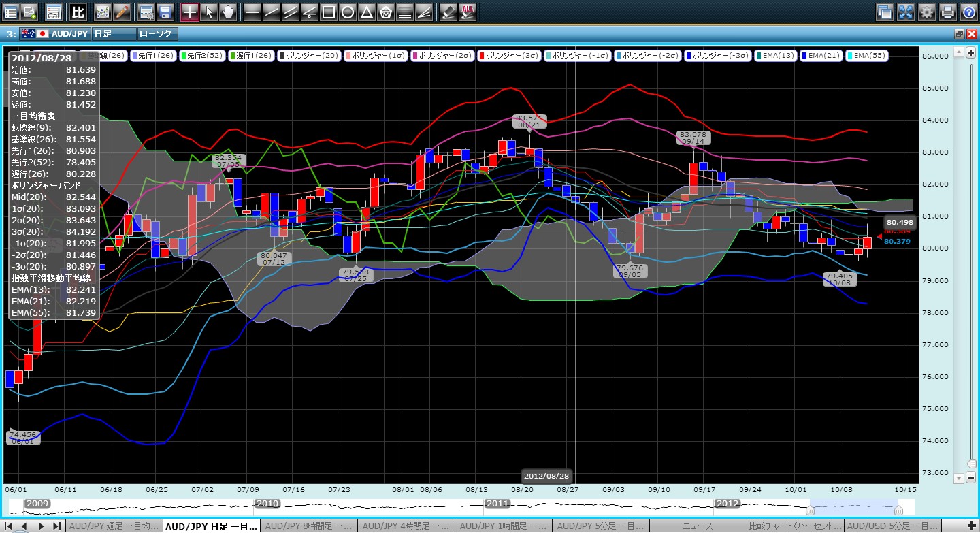The height and width of the screenshot is (533, 980).
Task: Select the ellipse drawing tool
Action: (x=347, y=12)
